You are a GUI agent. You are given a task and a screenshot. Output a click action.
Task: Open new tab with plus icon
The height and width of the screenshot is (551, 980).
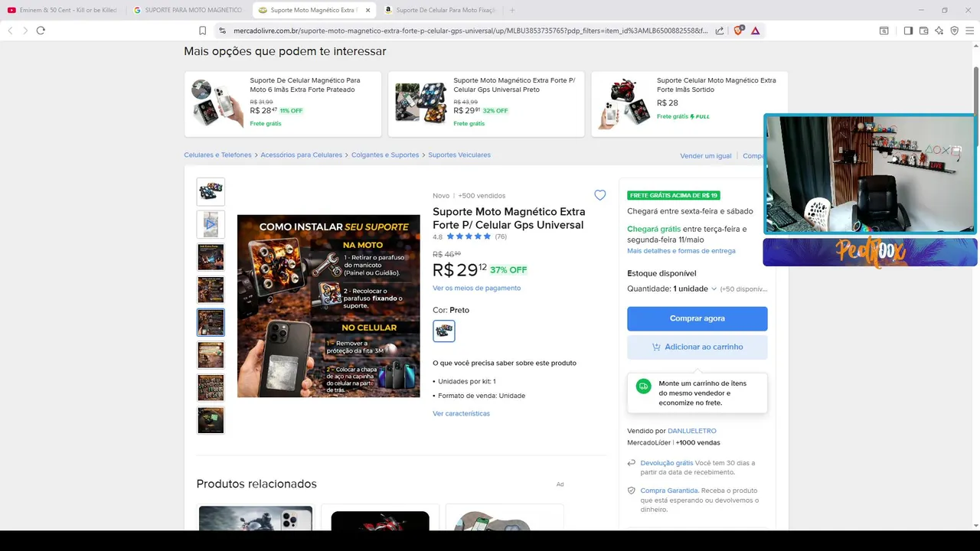point(512,10)
